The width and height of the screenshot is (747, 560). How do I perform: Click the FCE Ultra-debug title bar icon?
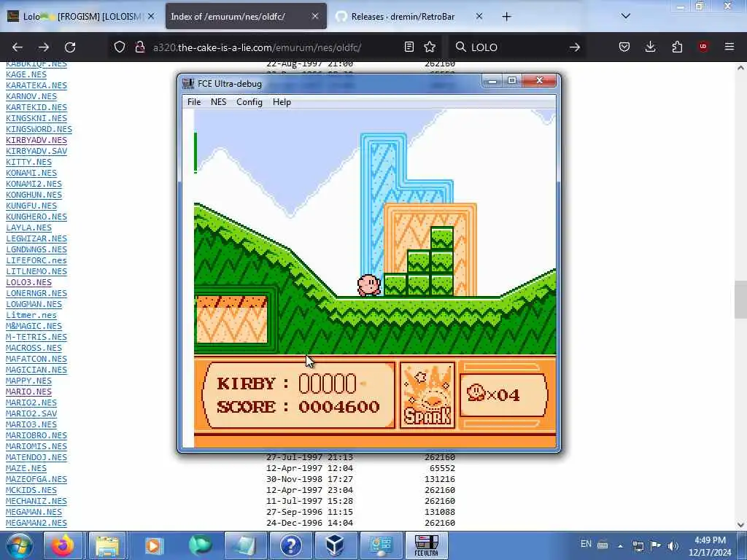click(x=189, y=83)
